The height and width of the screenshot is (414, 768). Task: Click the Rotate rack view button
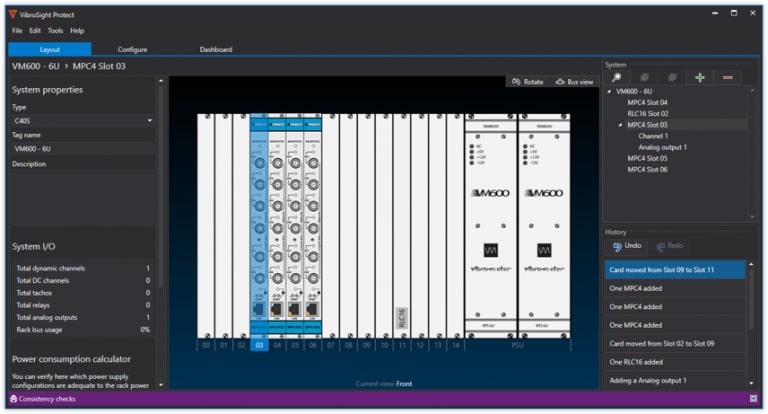[x=527, y=82]
